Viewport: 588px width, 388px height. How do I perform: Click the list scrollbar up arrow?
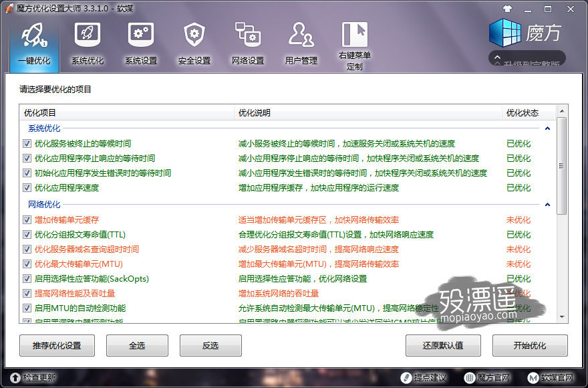[562, 111]
